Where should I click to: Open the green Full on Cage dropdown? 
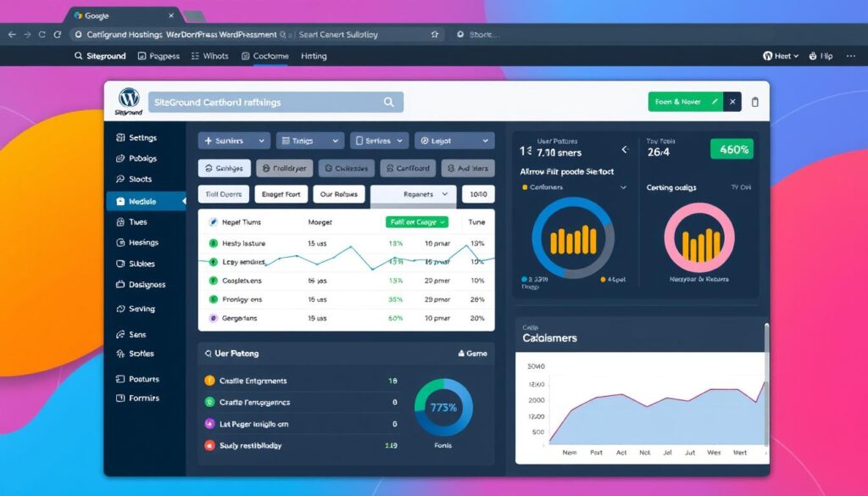click(x=417, y=221)
